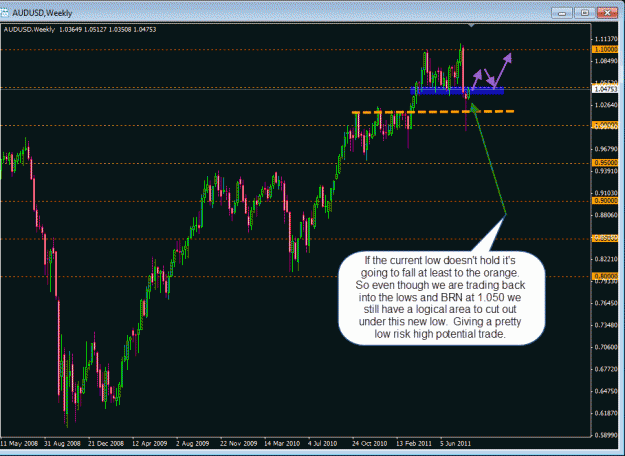The width and height of the screenshot is (625, 456).
Task: Close the AUDUSD,Weekly chart window
Action: [x=607, y=13]
